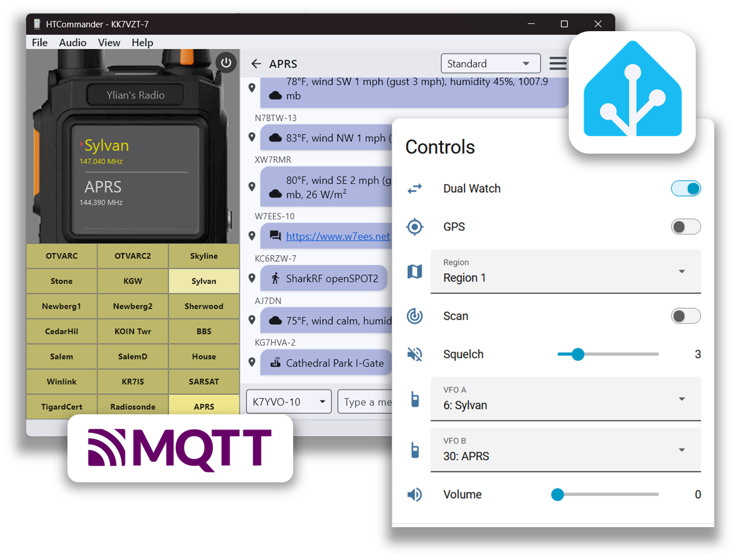The width and height of the screenshot is (736, 560).
Task: Select the OTVARC2 channel button
Action: [x=133, y=256]
